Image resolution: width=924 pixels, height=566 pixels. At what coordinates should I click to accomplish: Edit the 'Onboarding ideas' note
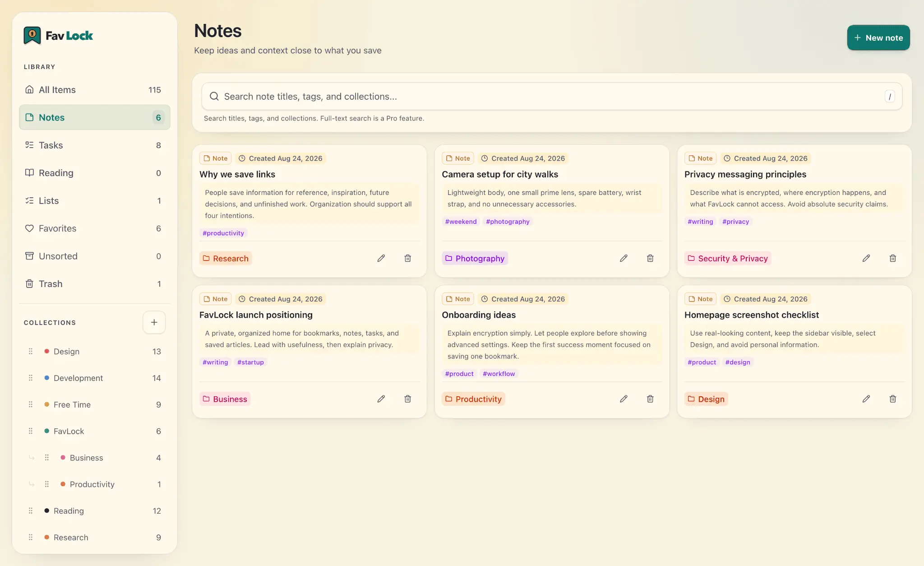(624, 399)
